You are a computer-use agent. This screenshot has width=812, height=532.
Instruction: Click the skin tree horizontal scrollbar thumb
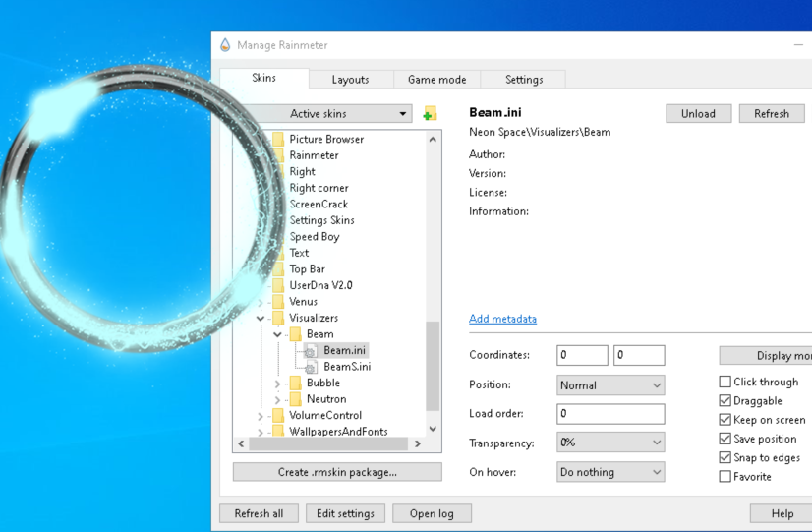(328, 443)
